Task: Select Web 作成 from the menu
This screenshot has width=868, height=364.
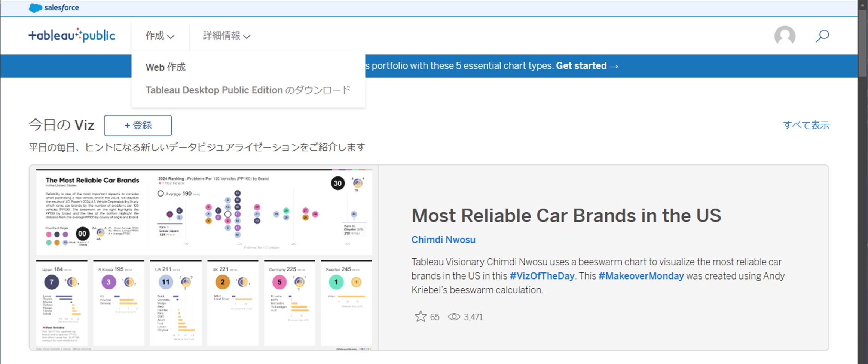Action: (165, 67)
